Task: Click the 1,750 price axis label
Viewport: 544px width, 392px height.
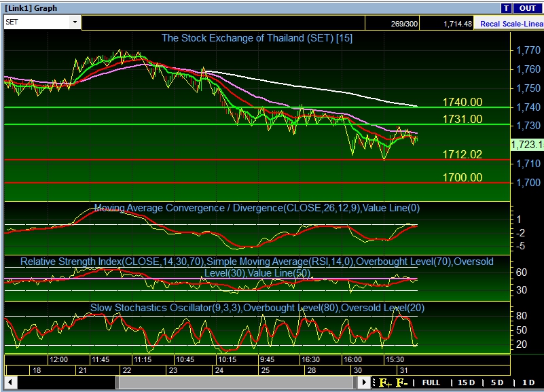Action: [x=528, y=88]
